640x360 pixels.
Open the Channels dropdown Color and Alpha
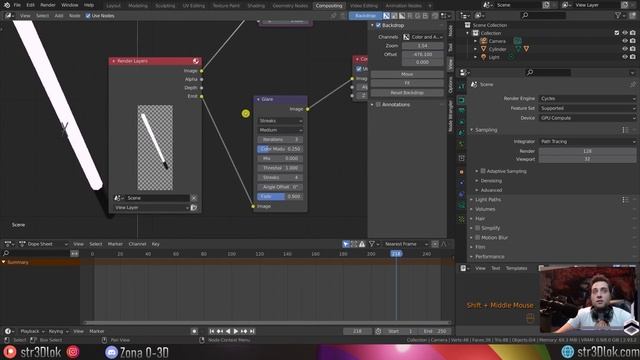[x=423, y=37]
